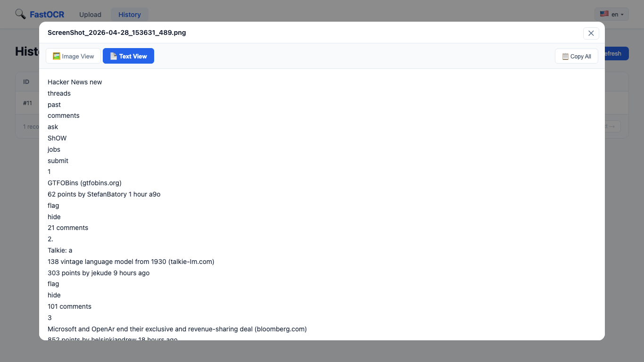
Task: Copy all recognized text
Action: (x=577, y=56)
